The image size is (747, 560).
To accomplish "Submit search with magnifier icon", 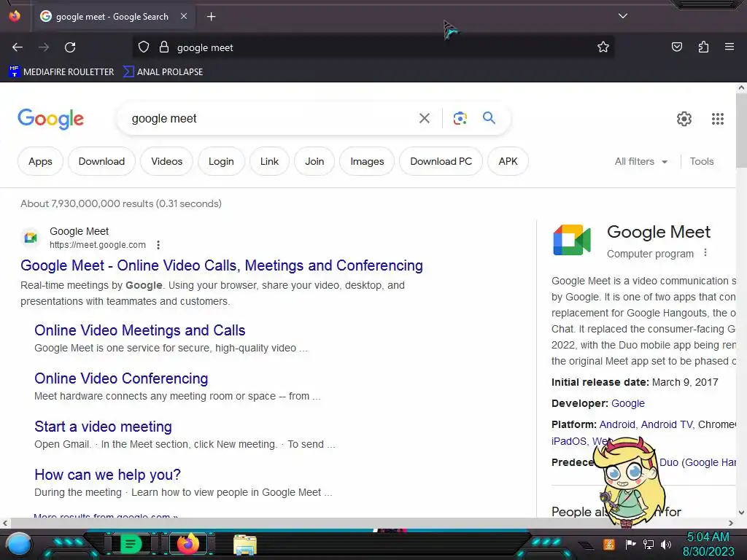I will 489,117.
